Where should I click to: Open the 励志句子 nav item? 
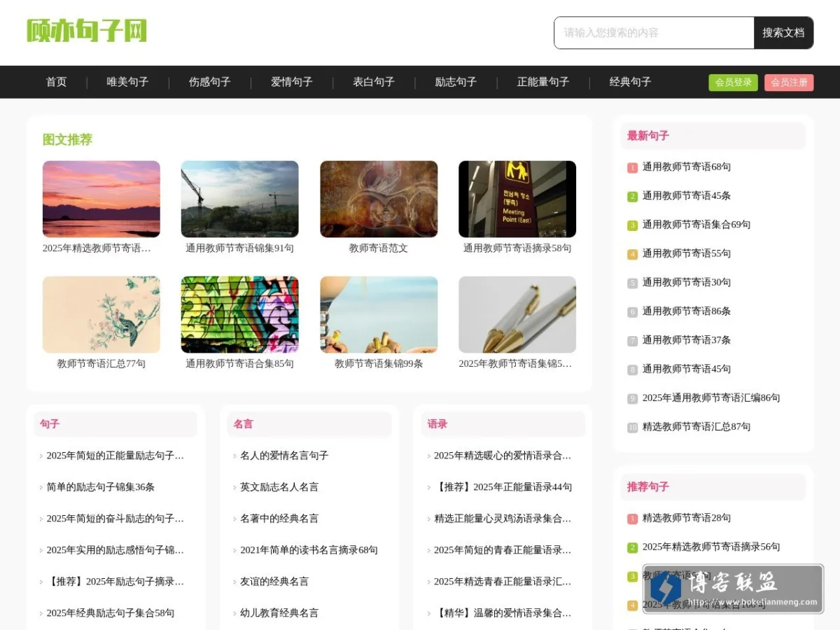[455, 82]
